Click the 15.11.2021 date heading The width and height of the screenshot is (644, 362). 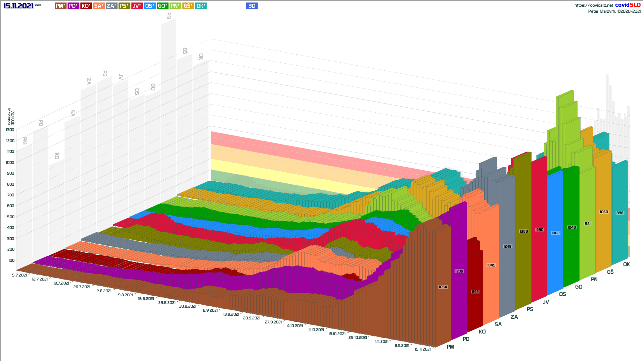[18, 6]
